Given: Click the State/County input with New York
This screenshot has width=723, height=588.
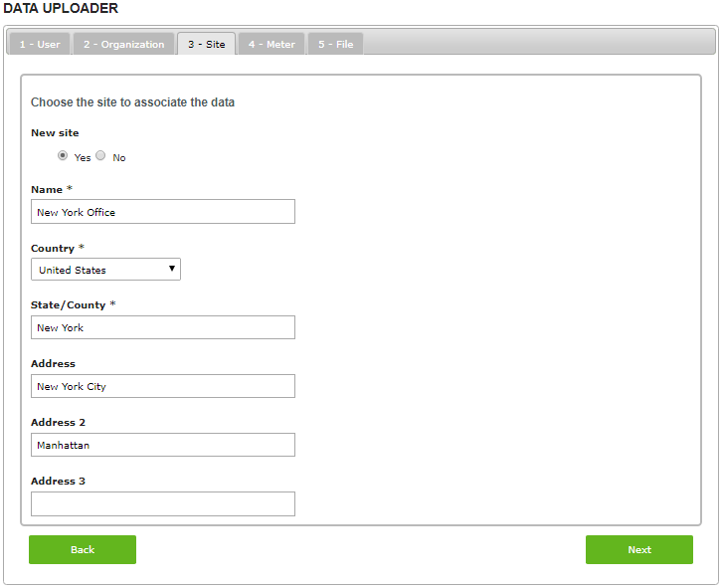Looking at the screenshot, I should pyautogui.click(x=163, y=327).
